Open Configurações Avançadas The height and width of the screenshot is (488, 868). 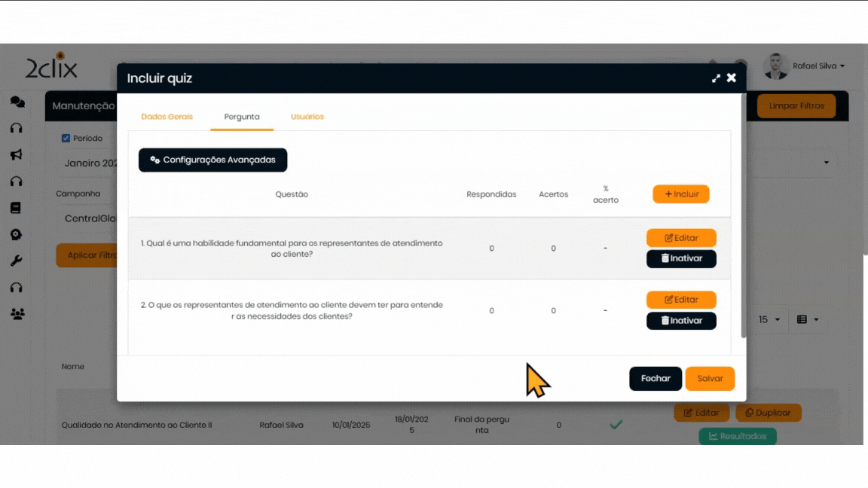[x=212, y=160]
